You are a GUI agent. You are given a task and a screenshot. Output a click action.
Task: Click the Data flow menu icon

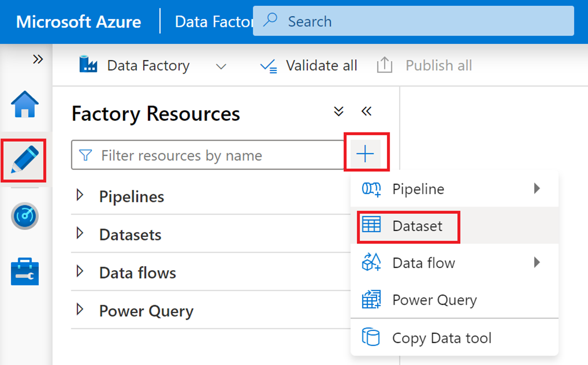point(371,262)
